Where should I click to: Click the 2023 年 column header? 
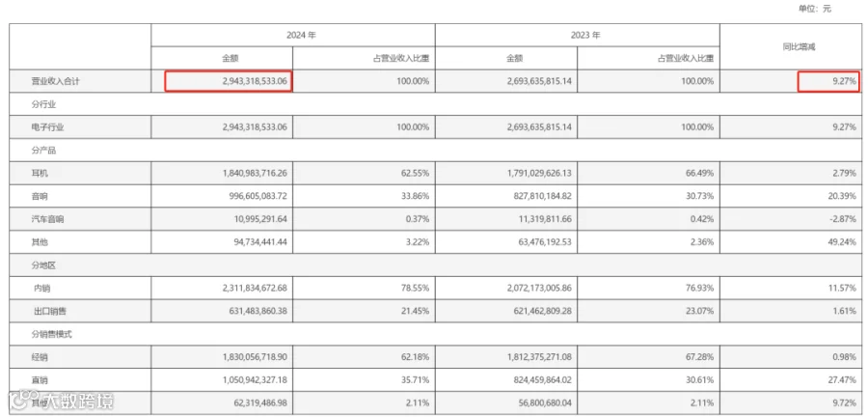coord(578,35)
